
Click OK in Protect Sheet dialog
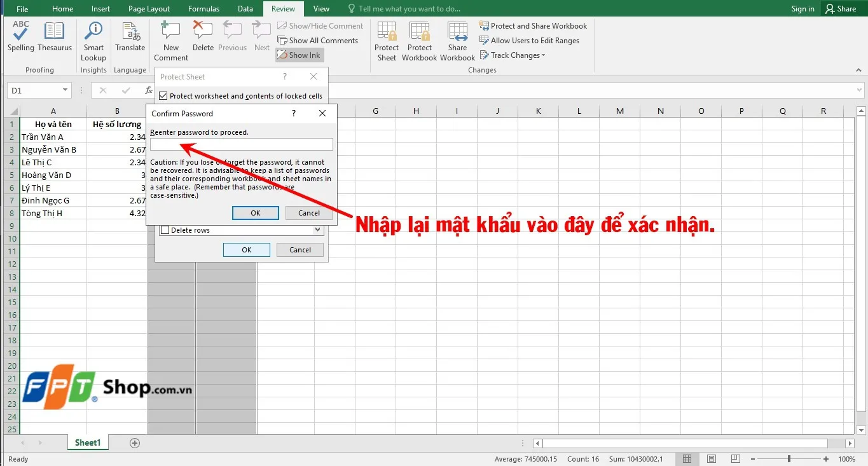click(x=247, y=250)
